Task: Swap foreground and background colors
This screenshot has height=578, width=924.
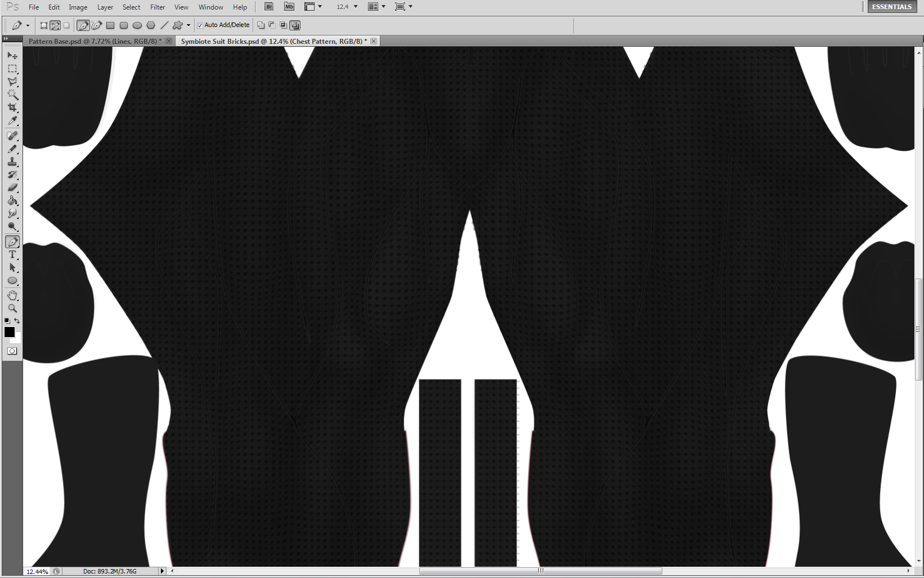Action: point(17,321)
